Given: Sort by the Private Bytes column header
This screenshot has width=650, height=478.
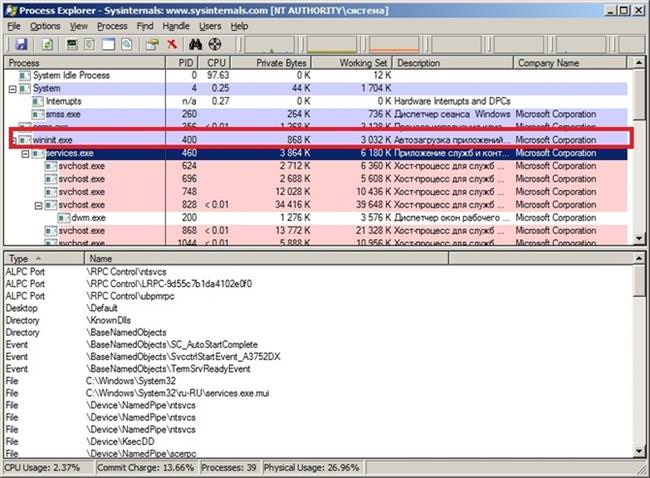Looking at the screenshot, I should (271, 63).
